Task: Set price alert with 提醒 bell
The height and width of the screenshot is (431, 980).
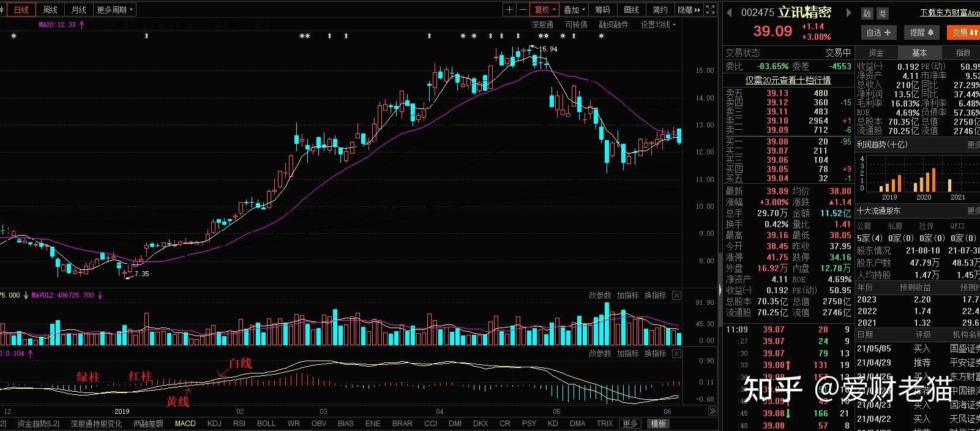Action: click(x=922, y=32)
